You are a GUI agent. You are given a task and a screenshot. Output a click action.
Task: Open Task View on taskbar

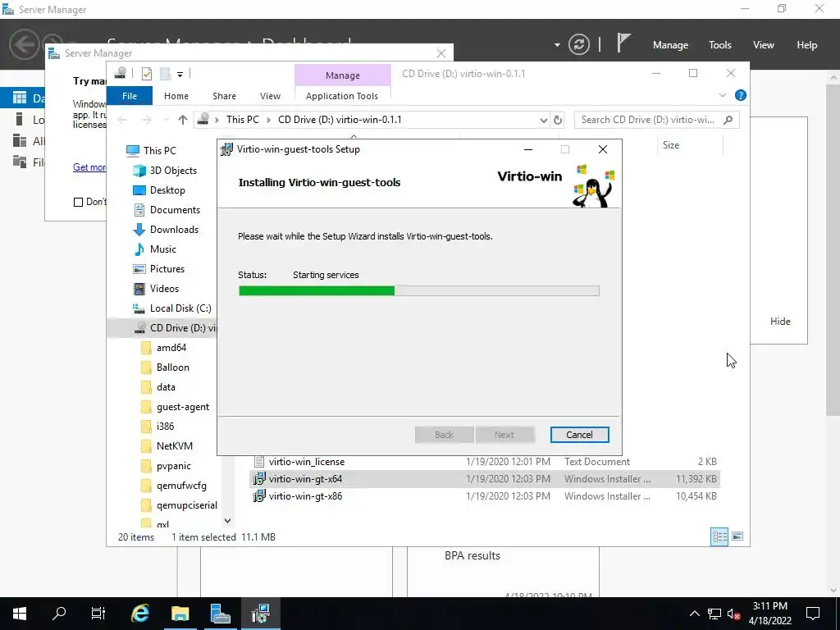point(98,614)
